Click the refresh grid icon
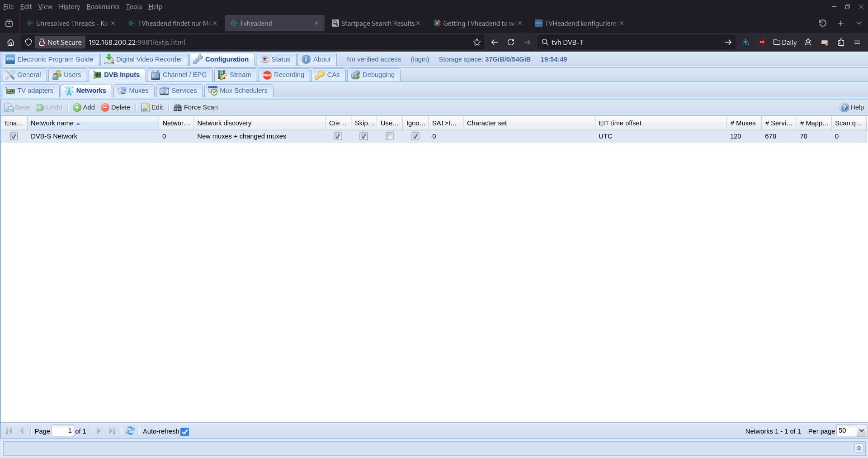 point(130,431)
